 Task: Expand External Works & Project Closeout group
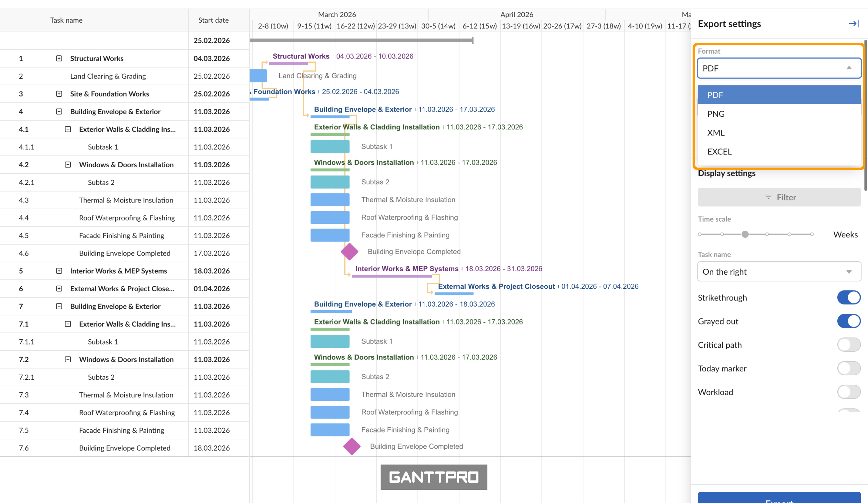59,289
